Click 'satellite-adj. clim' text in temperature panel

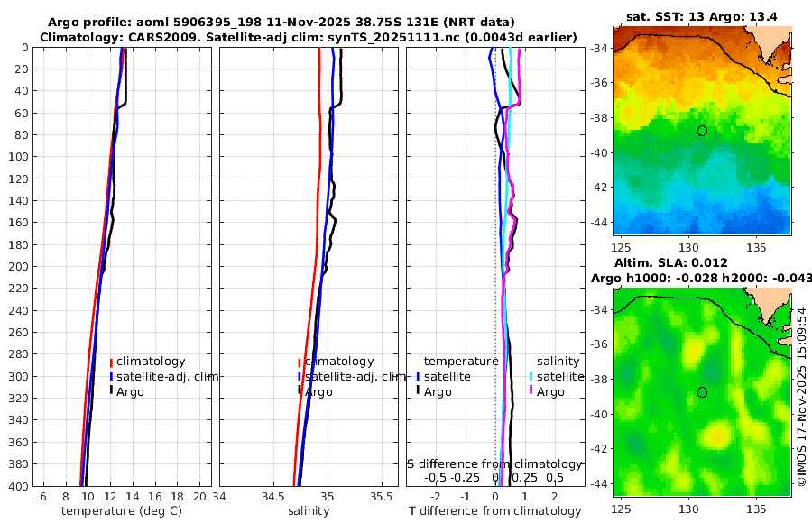(167, 376)
